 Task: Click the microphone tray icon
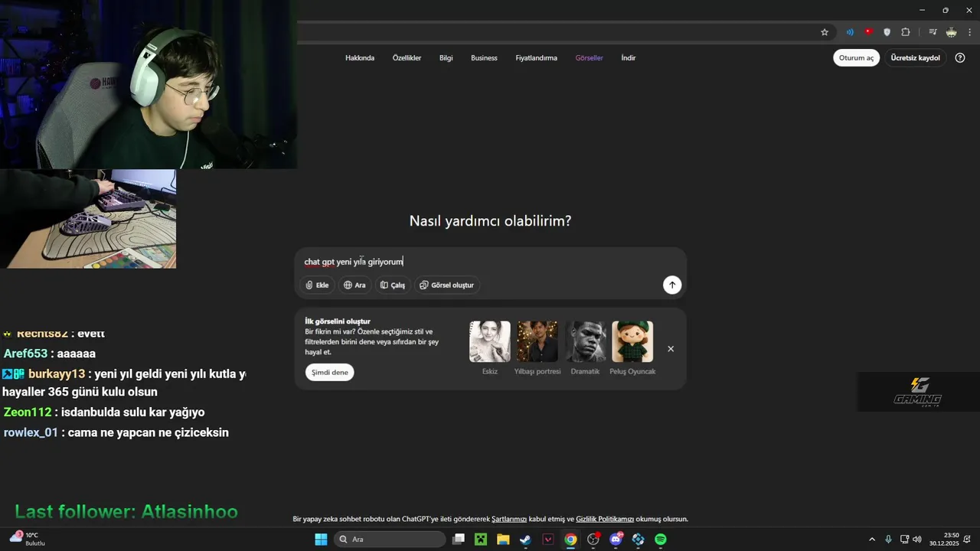coord(888,540)
